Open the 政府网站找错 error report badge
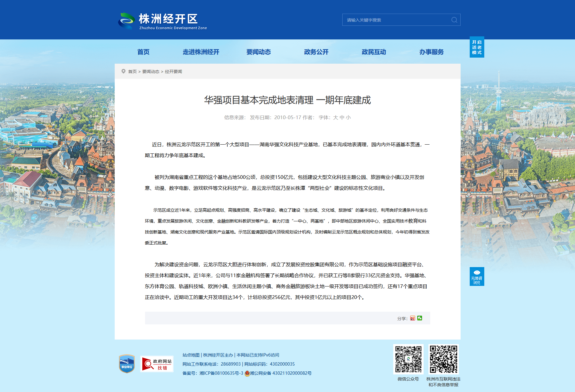The image size is (575, 392). click(x=157, y=364)
